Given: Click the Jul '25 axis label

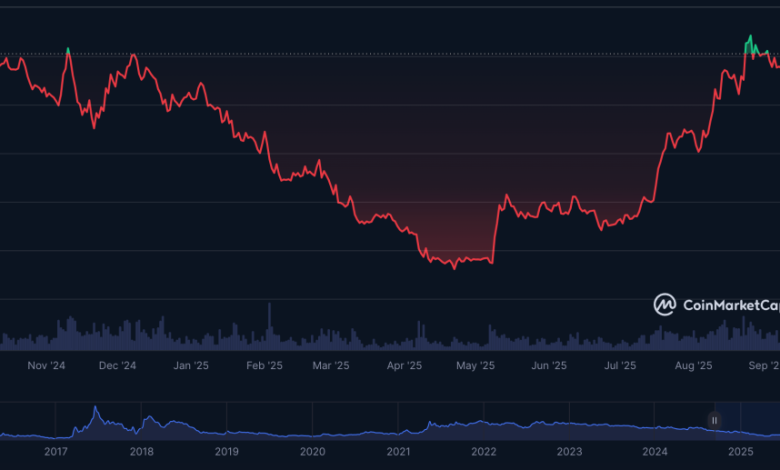Looking at the screenshot, I should pos(618,366).
